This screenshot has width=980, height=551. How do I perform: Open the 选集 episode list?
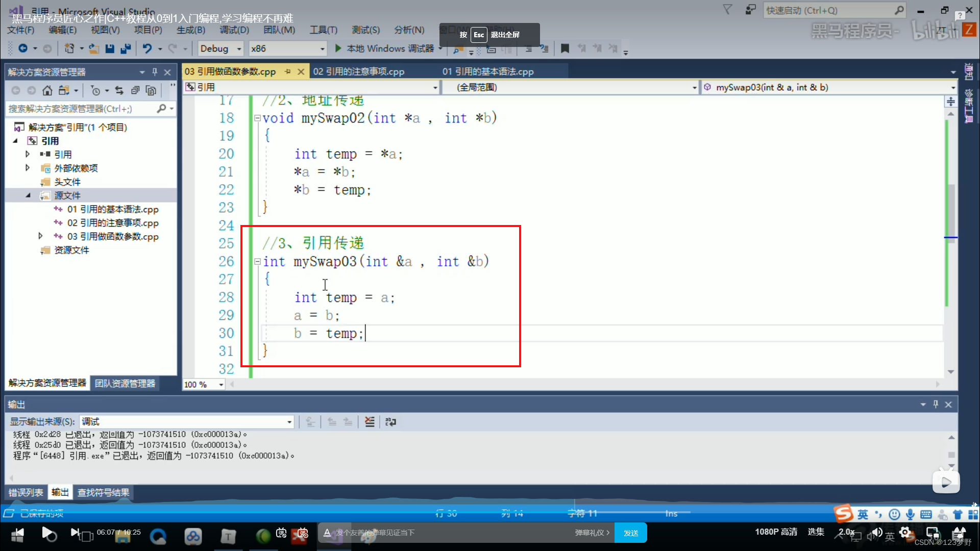816,532
